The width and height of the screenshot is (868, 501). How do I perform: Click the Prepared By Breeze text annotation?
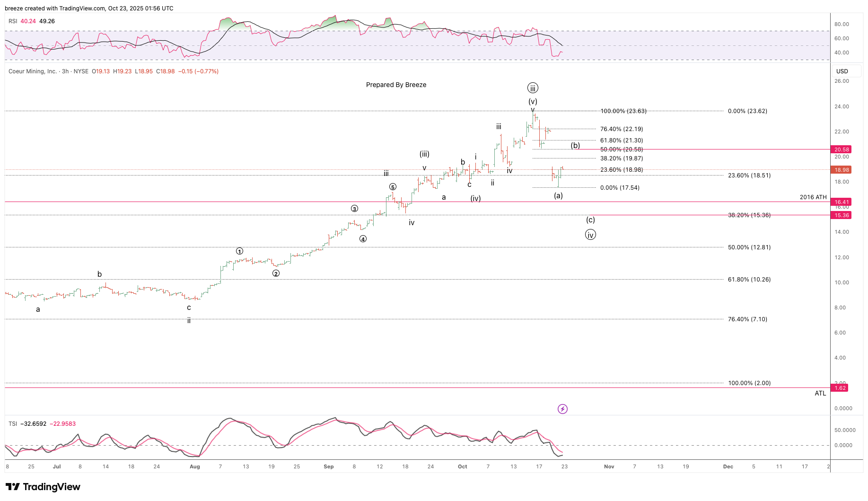point(396,85)
